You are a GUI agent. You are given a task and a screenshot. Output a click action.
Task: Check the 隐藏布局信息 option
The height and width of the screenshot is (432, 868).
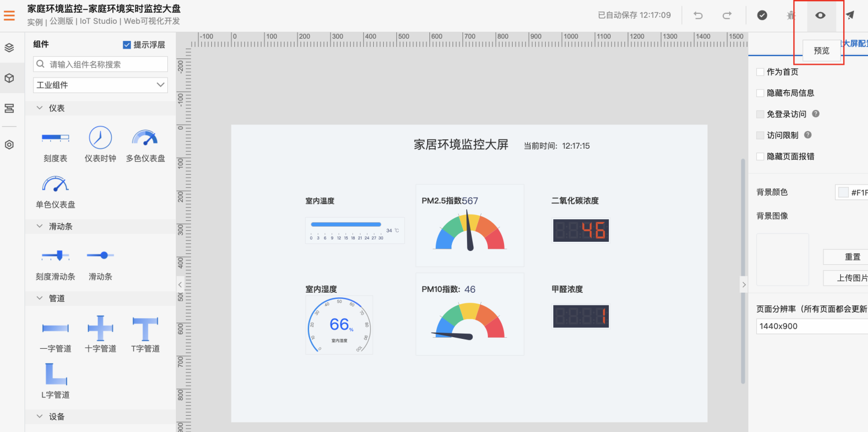tap(760, 93)
